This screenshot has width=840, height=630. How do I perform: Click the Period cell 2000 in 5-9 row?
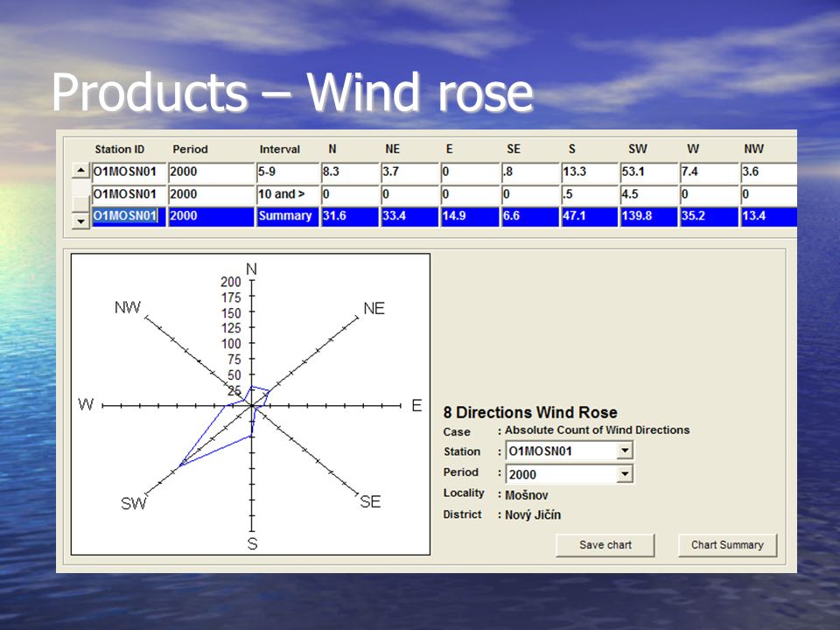pos(211,172)
